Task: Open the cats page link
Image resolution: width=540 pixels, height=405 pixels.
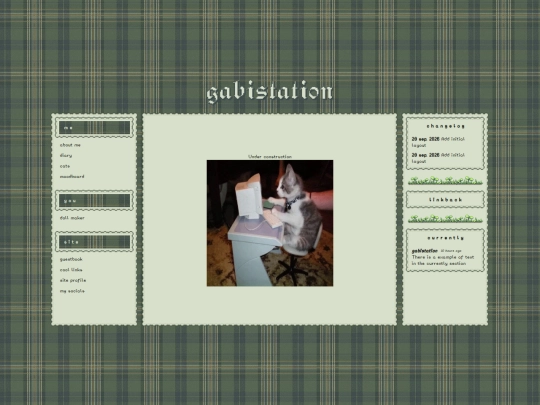Action: (65, 166)
